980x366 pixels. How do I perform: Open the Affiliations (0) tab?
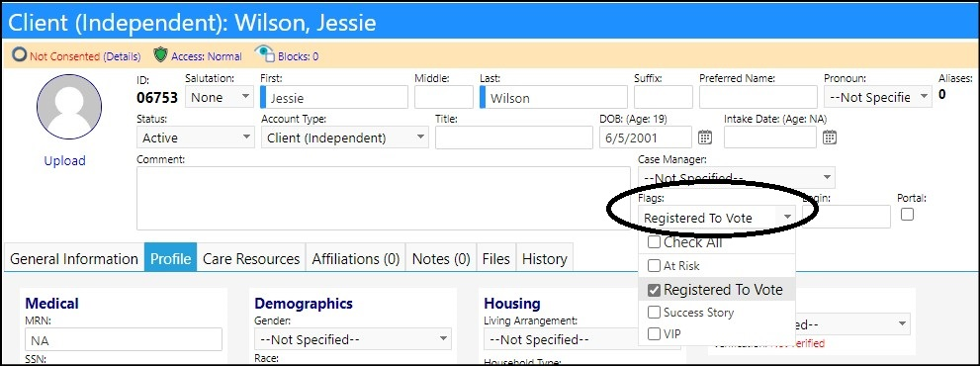[356, 258]
